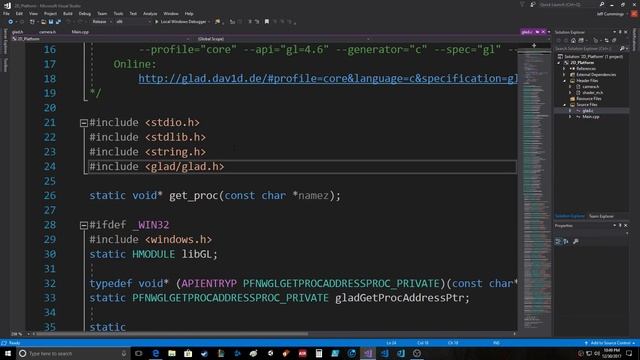The image size is (640, 360).
Task: Collapse the Source Files folder
Action: coord(565,105)
